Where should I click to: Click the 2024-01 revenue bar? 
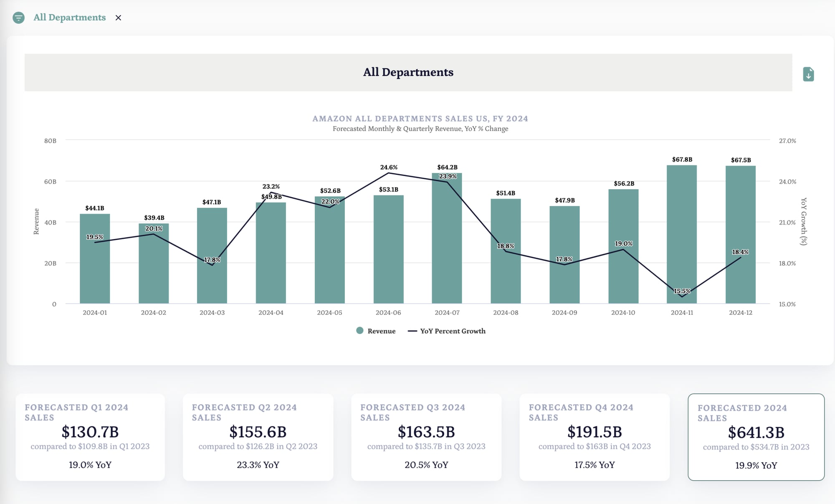tap(95, 258)
